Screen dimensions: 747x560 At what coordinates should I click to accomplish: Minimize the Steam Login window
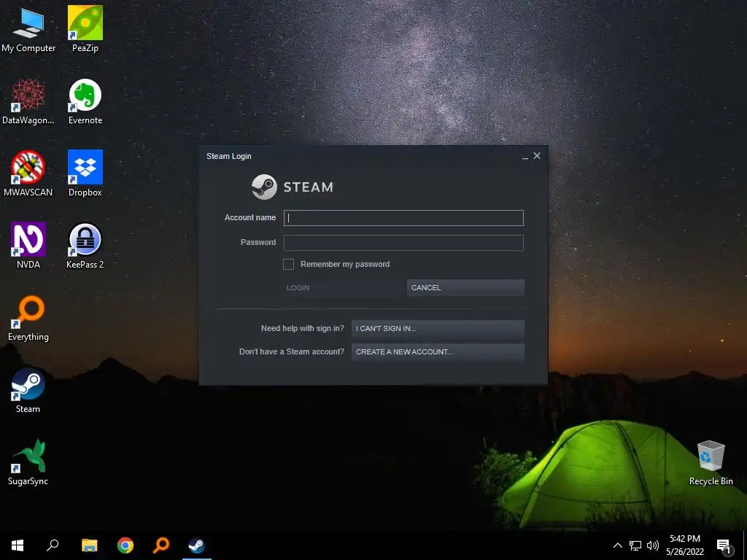[x=525, y=156]
